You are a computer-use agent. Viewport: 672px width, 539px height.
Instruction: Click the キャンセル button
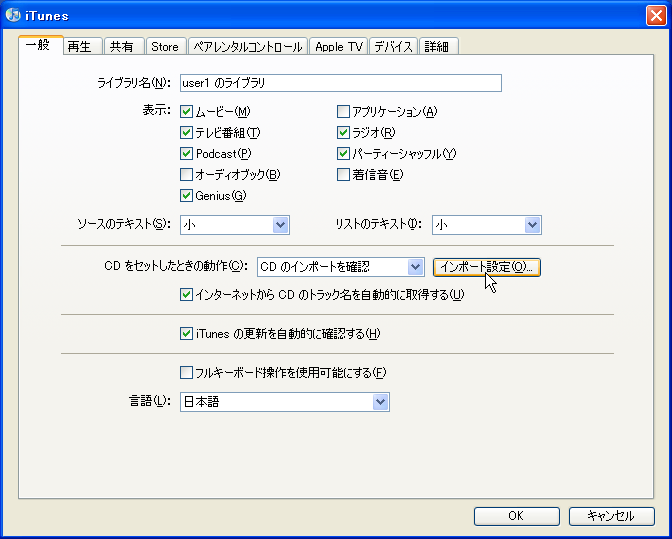coord(611,516)
